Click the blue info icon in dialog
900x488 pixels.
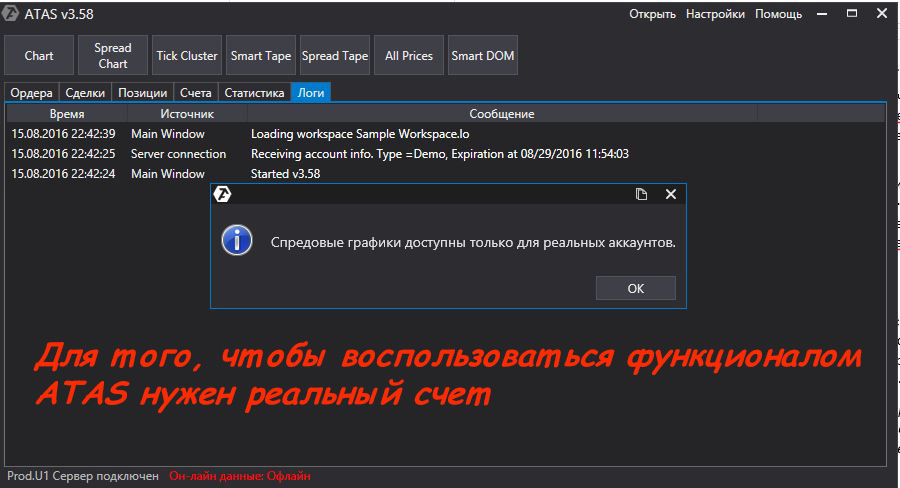[237, 240]
